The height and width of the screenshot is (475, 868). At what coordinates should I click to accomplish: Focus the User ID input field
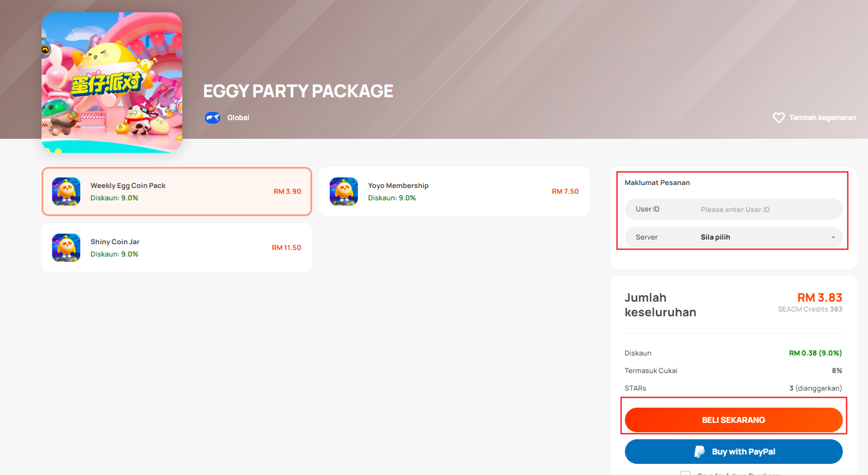[734, 209]
